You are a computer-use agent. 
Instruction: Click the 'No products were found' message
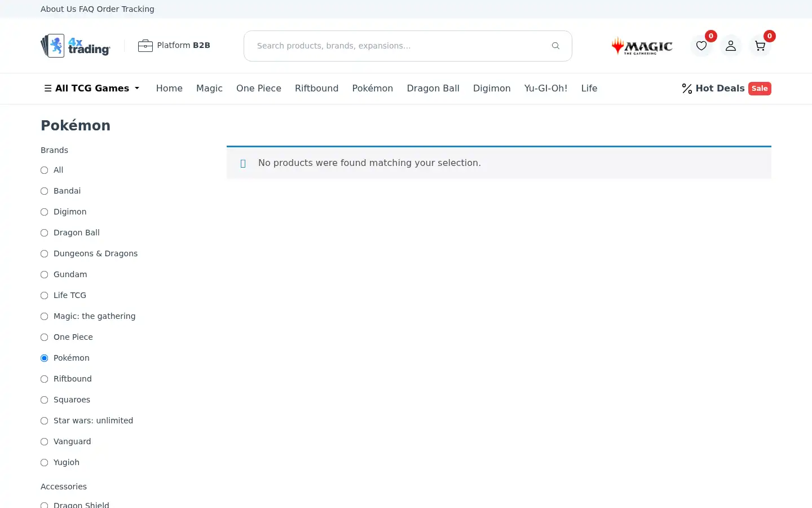pyautogui.click(x=369, y=163)
